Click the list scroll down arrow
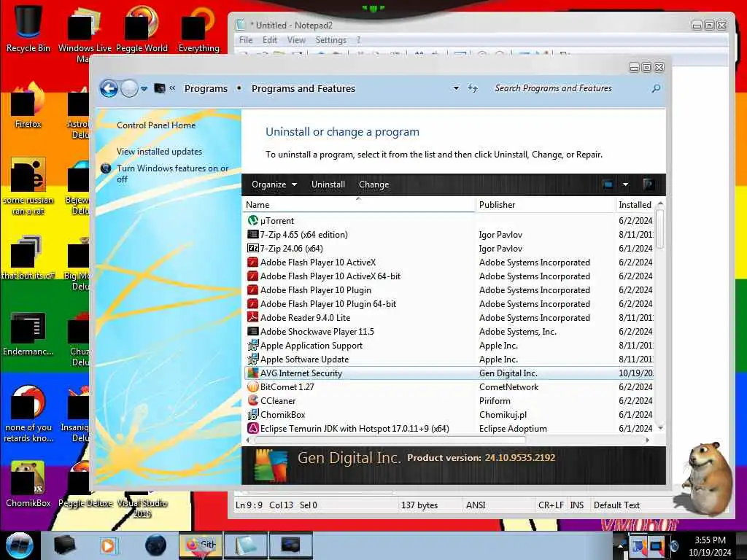This screenshot has height=560, width=747. click(659, 428)
